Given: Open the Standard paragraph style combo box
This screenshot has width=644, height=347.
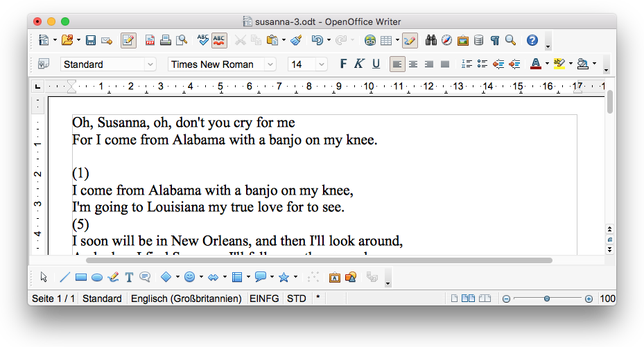Looking at the screenshot, I should [108, 64].
